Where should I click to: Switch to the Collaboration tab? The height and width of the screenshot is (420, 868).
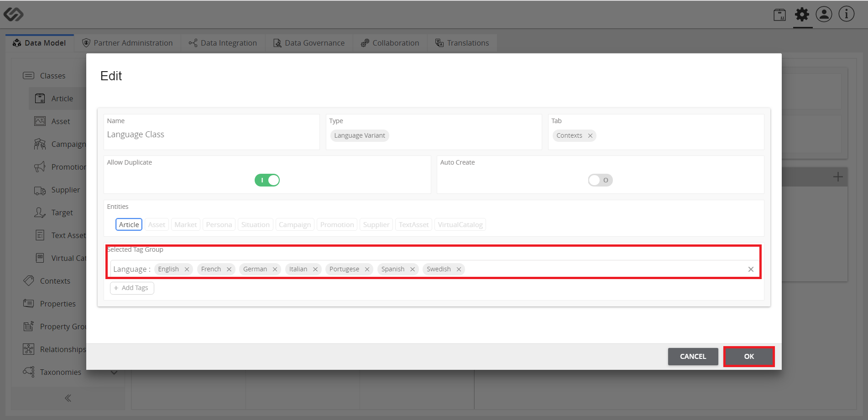[x=390, y=43]
